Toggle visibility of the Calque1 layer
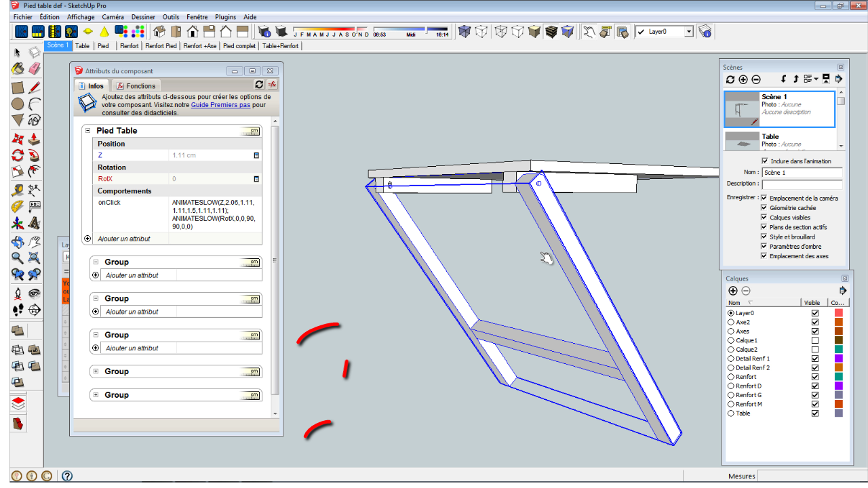868x488 pixels. 815,340
